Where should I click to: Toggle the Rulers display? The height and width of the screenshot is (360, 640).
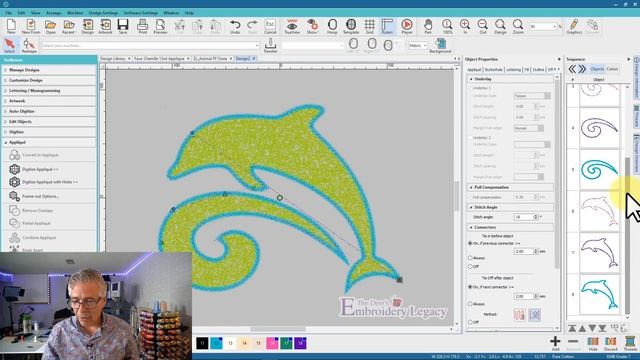387,27
